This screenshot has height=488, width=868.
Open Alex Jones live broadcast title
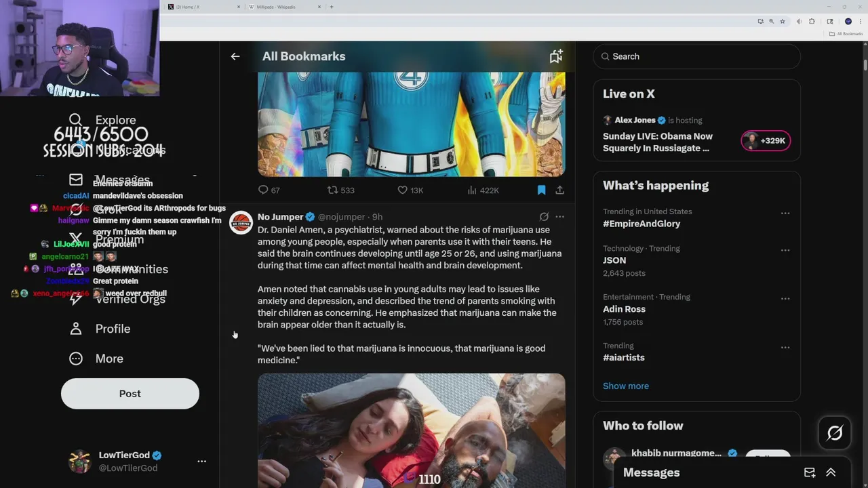658,142
